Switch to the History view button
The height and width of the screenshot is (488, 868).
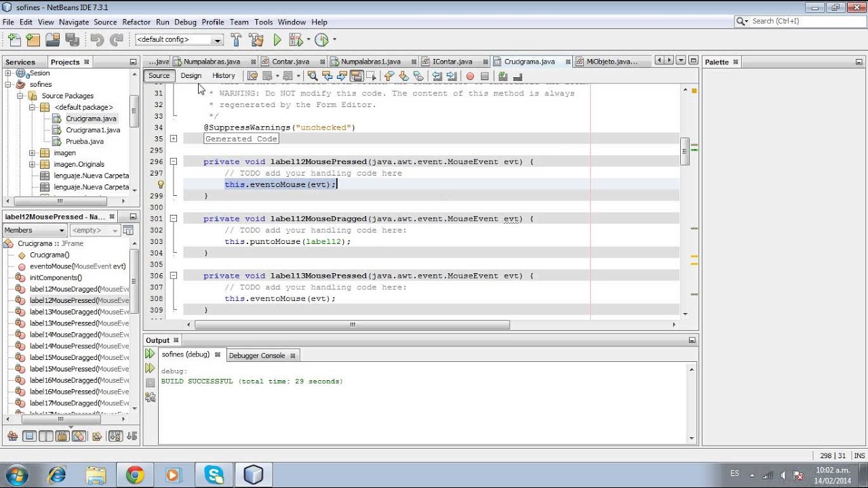coord(223,76)
